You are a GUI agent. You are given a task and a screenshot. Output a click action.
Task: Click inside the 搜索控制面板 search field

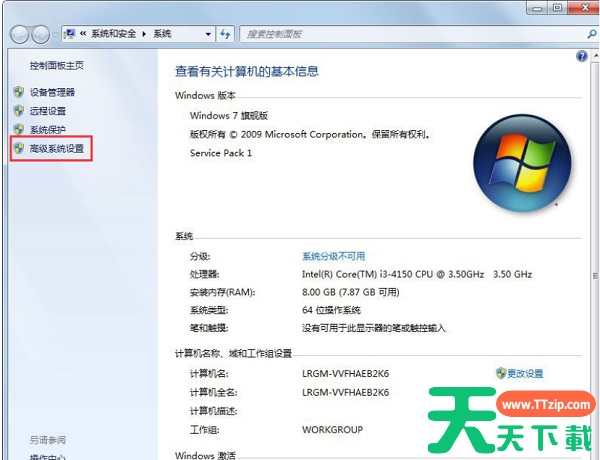(x=410, y=33)
